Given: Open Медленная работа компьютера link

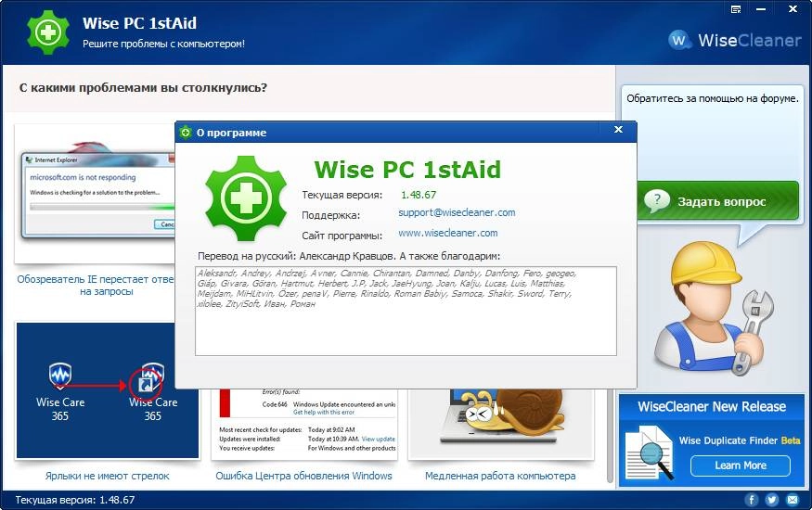Looking at the screenshot, I should point(500,476).
